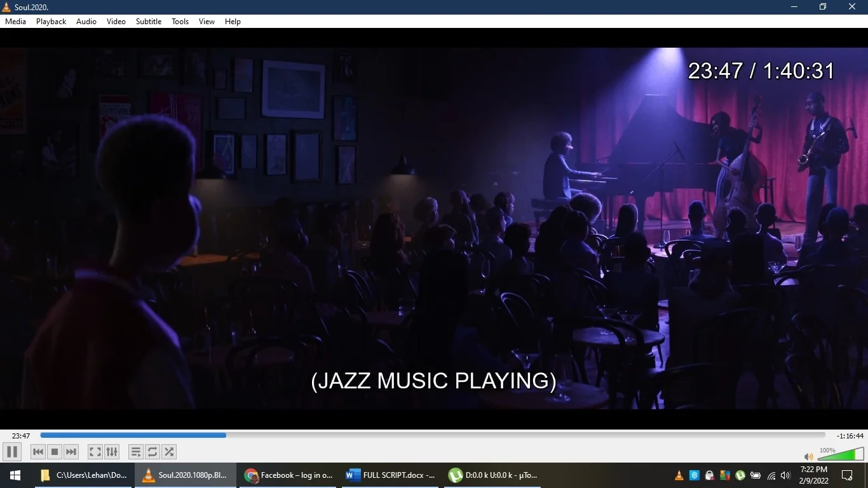Open uTorrent icon in system tray
The width and height of the screenshot is (868, 488).
(x=740, y=475)
